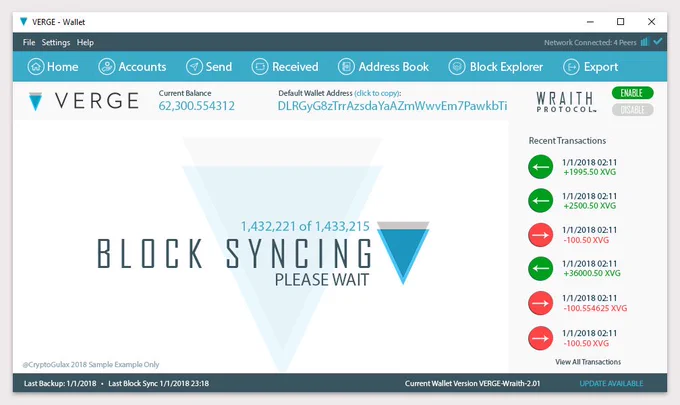Viewport: 680px width, 405px height.
Task: Click the last red arrow transaction icon
Action: click(x=540, y=338)
